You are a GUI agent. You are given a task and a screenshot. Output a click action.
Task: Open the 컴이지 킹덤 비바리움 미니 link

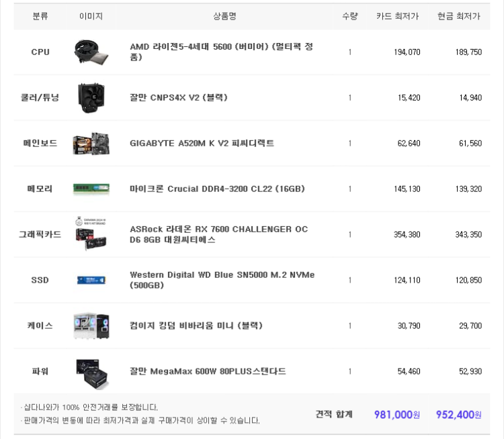click(x=196, y=326)
